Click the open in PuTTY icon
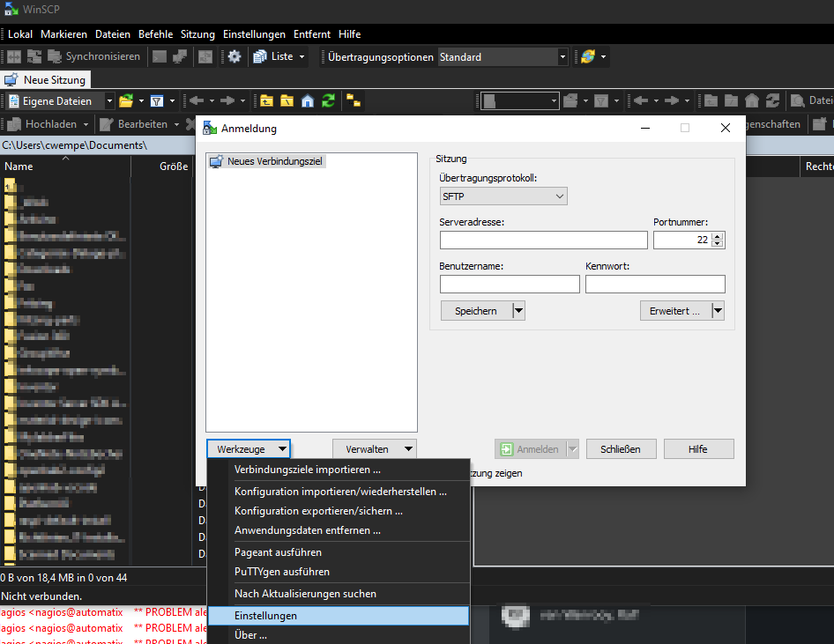The image size is (834, 644). click(180, 56)
